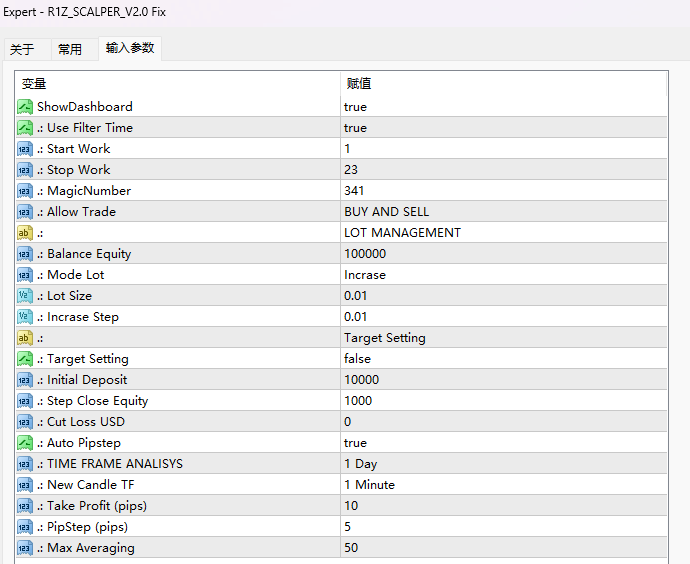Click the Use Filter Time boolean icon
The image size is (690, 564).
(x=25, y=128)
